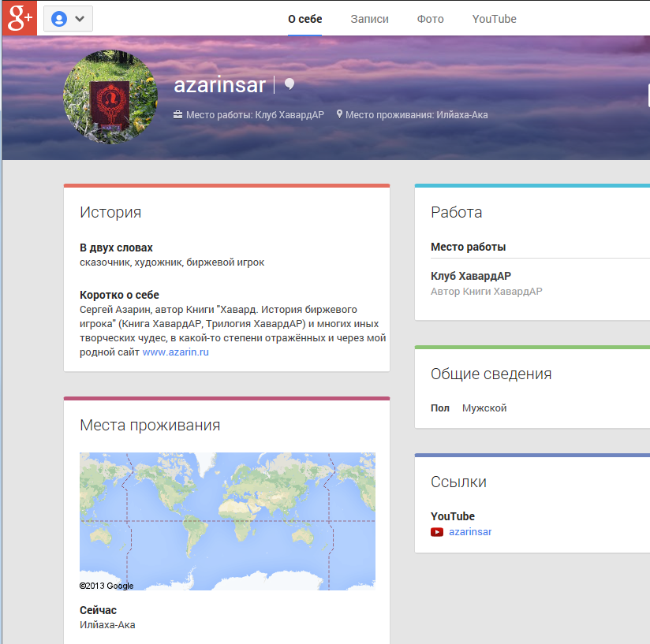650x644 pixels.
Task: Click the Илйаха-Ака current location text
Action: pyautogui.click(x=107, y=625)
